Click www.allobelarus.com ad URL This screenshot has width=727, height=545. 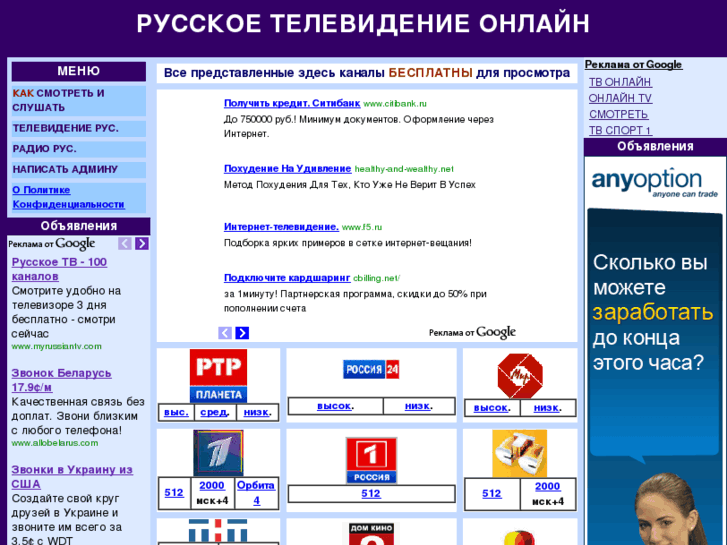[55, 443]
